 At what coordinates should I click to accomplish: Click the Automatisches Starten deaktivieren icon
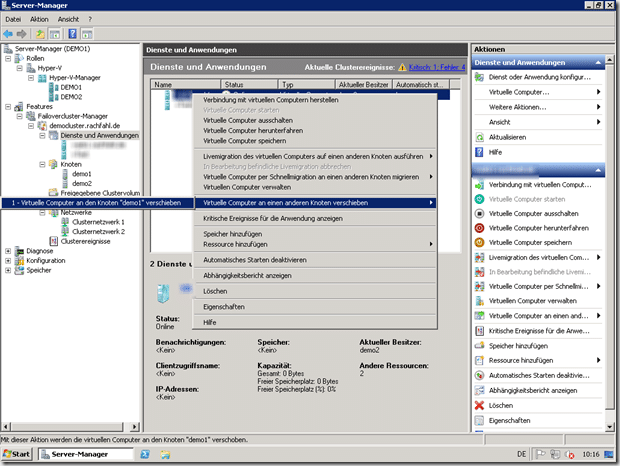[479, 375]
